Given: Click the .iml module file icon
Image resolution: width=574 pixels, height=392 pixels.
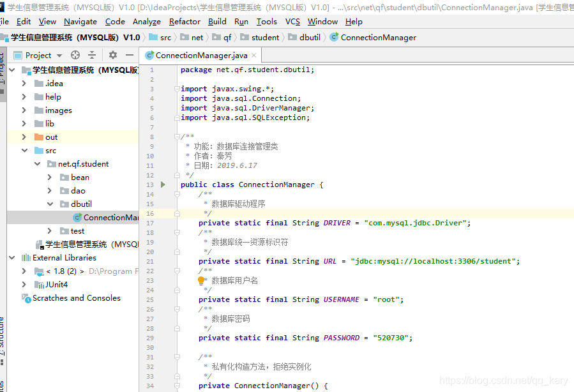Looking at the screenshot, I should [40, 245].
